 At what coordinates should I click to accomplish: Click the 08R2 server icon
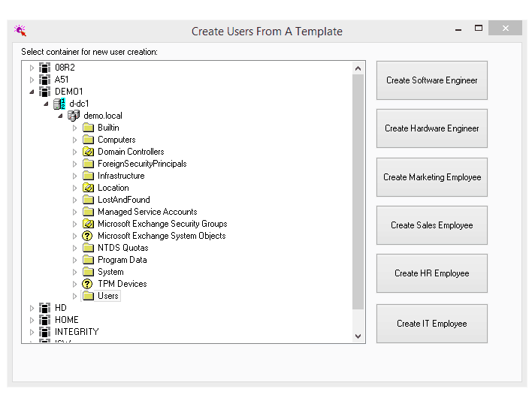click(45, 68)
